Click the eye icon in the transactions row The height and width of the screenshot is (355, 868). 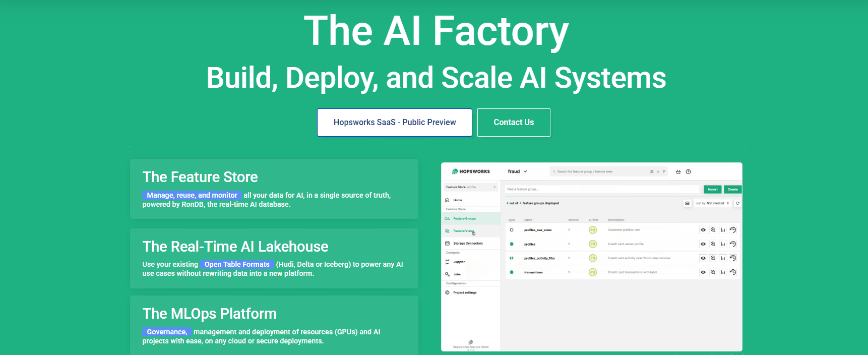pyautogui.click(x=703, y=272)
